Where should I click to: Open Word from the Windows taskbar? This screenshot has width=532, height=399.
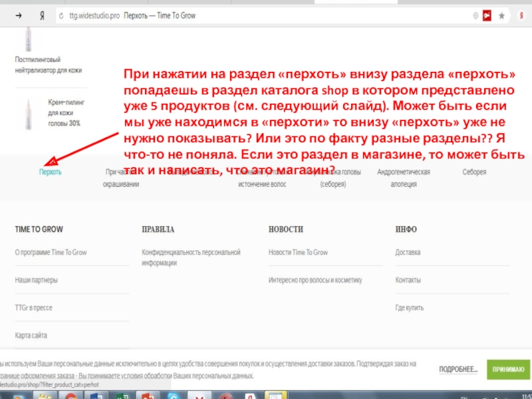96,396
